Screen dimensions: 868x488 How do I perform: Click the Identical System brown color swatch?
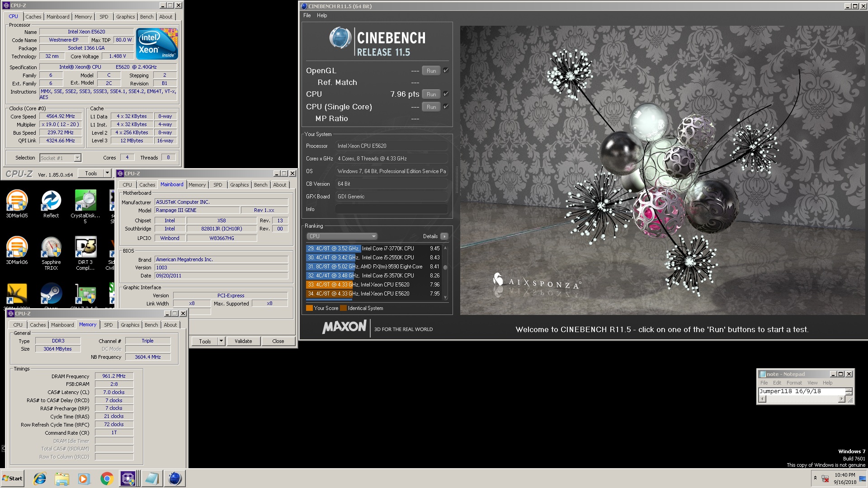343,308
